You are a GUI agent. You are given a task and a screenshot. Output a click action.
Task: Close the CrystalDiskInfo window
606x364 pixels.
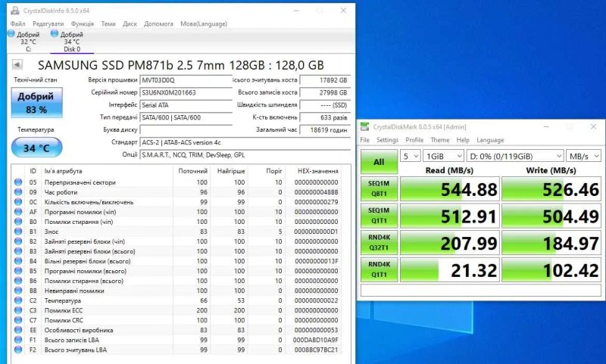[x=343, y=11]
